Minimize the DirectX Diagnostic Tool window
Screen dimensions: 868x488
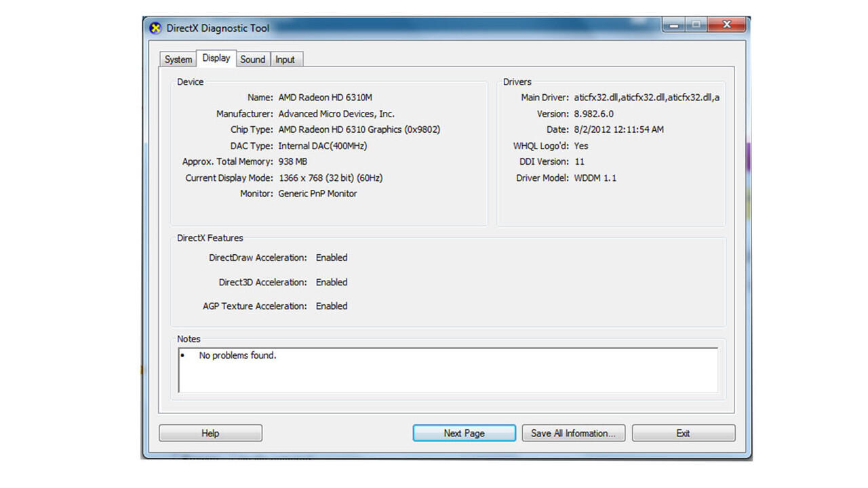tap(673, 25)
